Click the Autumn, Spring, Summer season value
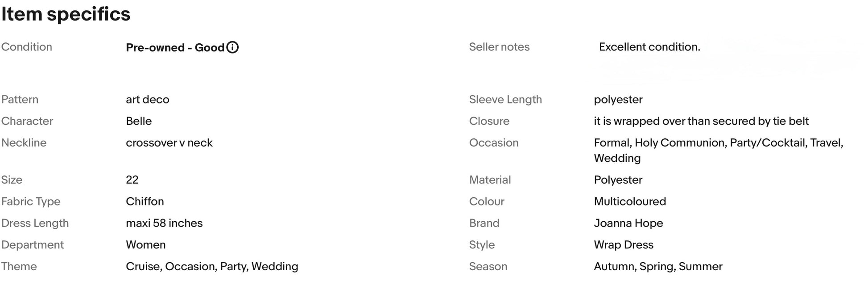 pos(658,267)
